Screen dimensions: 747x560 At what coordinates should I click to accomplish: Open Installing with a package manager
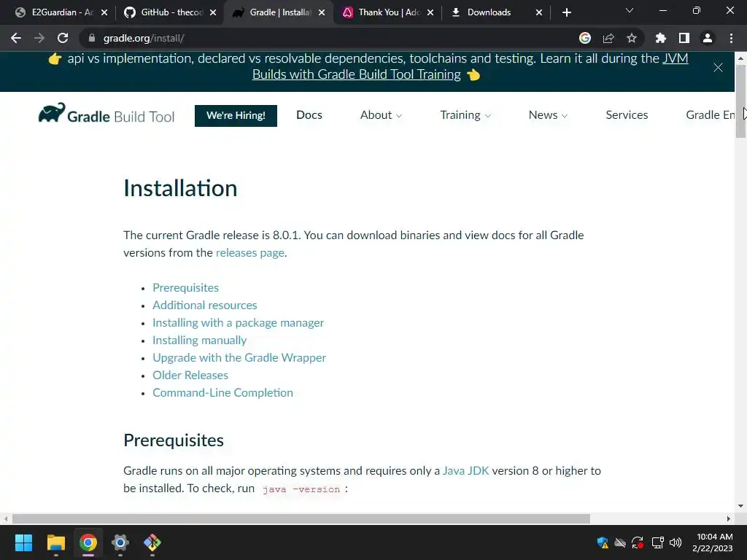click(238, 323)
